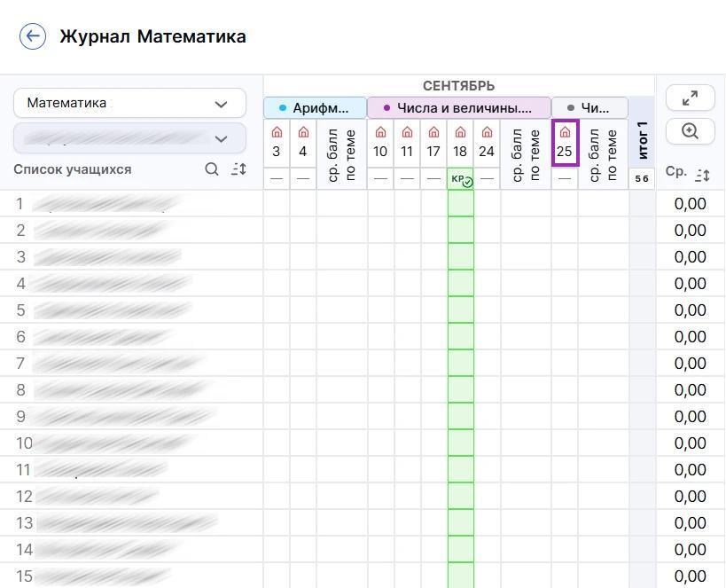Open the КР control work marker on September 18

(461, 179)
